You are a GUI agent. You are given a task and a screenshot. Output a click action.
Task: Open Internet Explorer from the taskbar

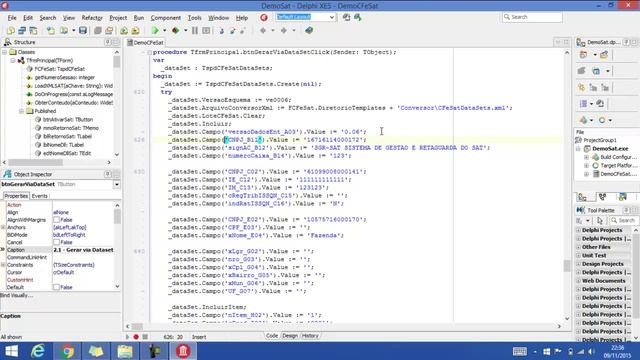[38, 351]
